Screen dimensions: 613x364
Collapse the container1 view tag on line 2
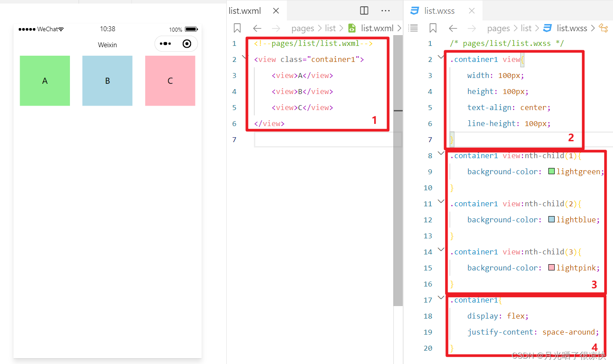click(245, 57)
